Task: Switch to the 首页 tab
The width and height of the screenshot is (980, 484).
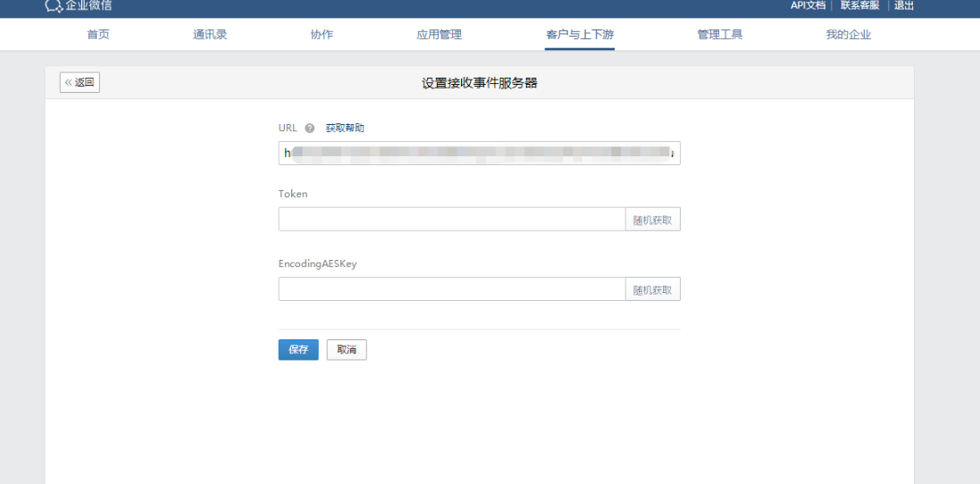Action: pyautogui.click(x=98, y=35)
